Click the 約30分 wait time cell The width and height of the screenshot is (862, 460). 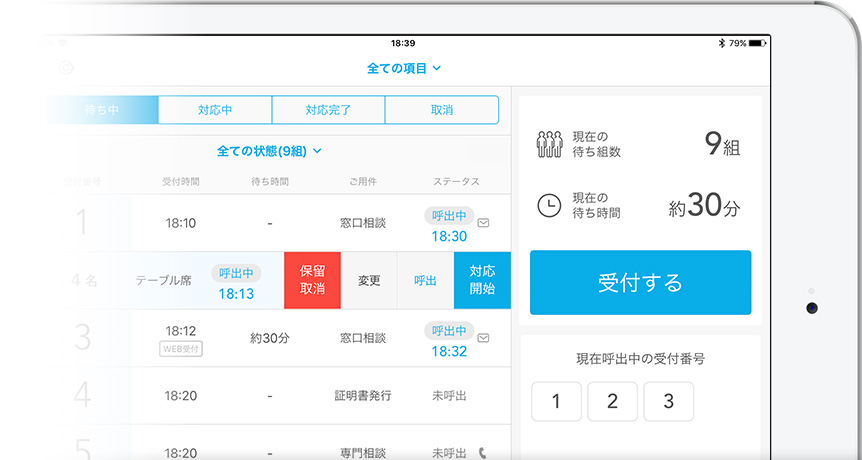pos(269,339)
